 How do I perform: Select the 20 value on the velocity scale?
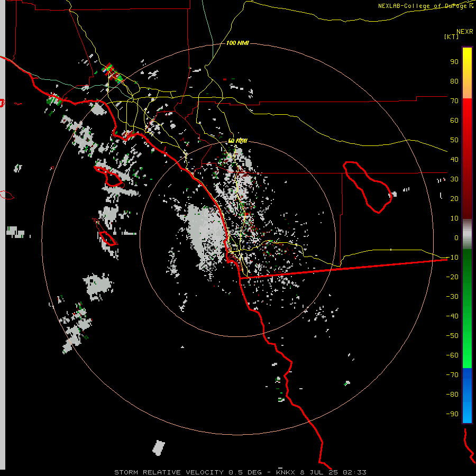tap(454, 198)
